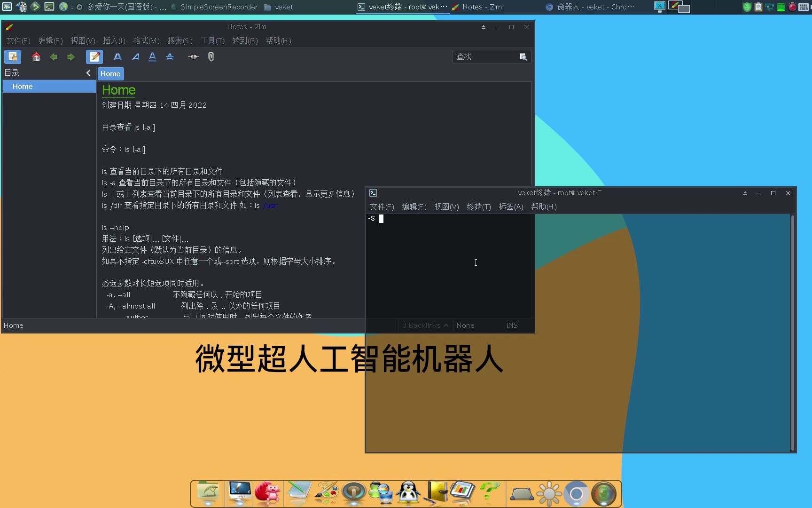Open the terminal 帮助(H) menu
Image resolution: width=812 pixels, height=508 pixels.
tap(544, 207)
